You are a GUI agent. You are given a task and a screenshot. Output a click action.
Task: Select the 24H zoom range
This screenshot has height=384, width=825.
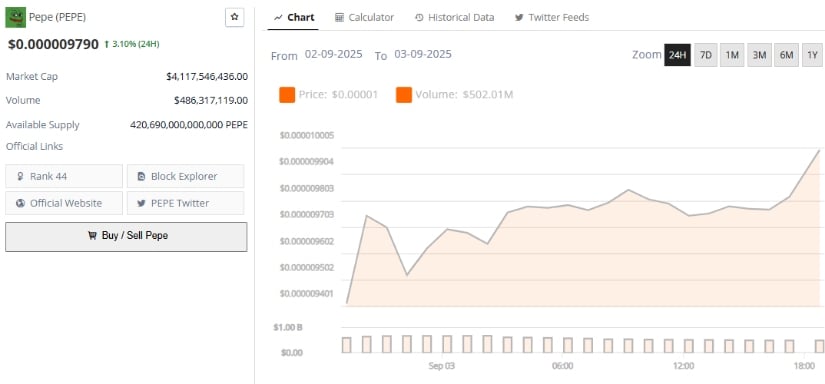[x=677, y=55]
